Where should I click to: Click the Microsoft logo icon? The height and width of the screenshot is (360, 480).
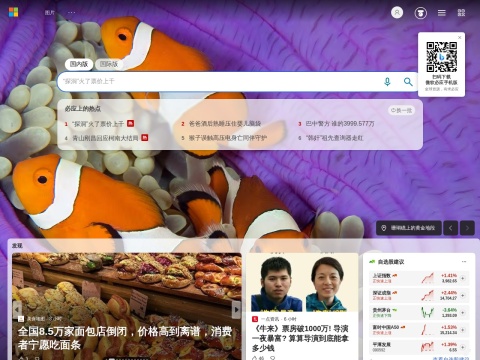13,12
